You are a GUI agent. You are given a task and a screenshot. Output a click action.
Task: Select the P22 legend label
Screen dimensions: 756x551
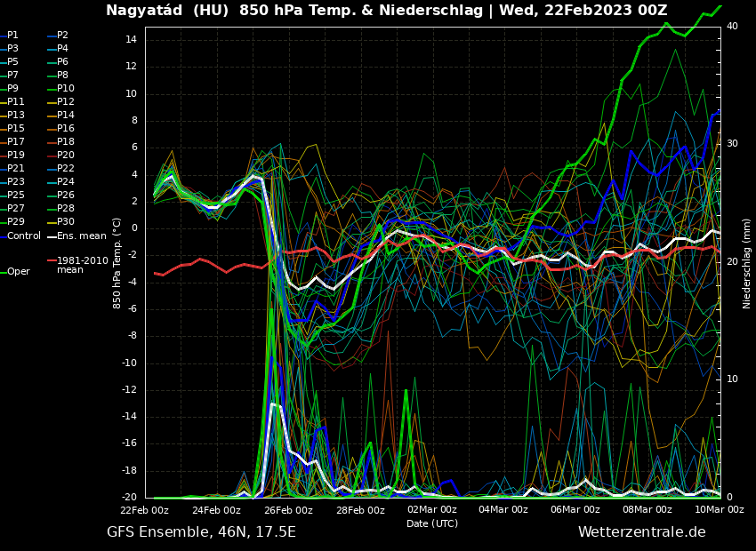click(66, 169)
